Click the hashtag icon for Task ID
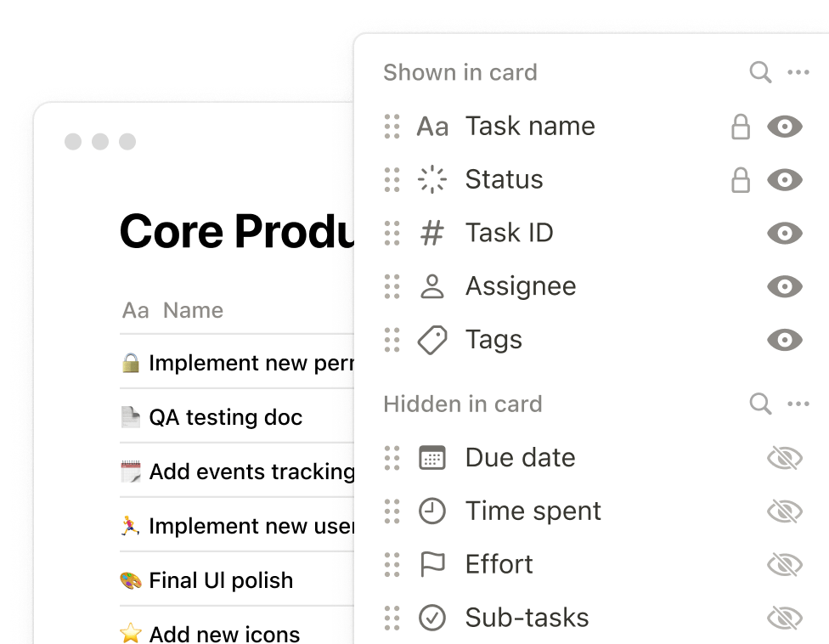Screen dimensions: 829x644 [432, 233]
